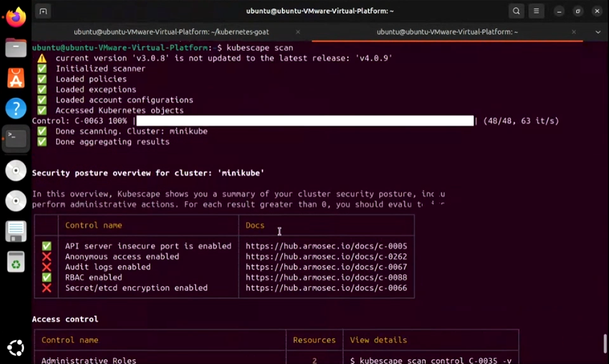Click 'Control: C-0063 100%' text

click(79, 120)
